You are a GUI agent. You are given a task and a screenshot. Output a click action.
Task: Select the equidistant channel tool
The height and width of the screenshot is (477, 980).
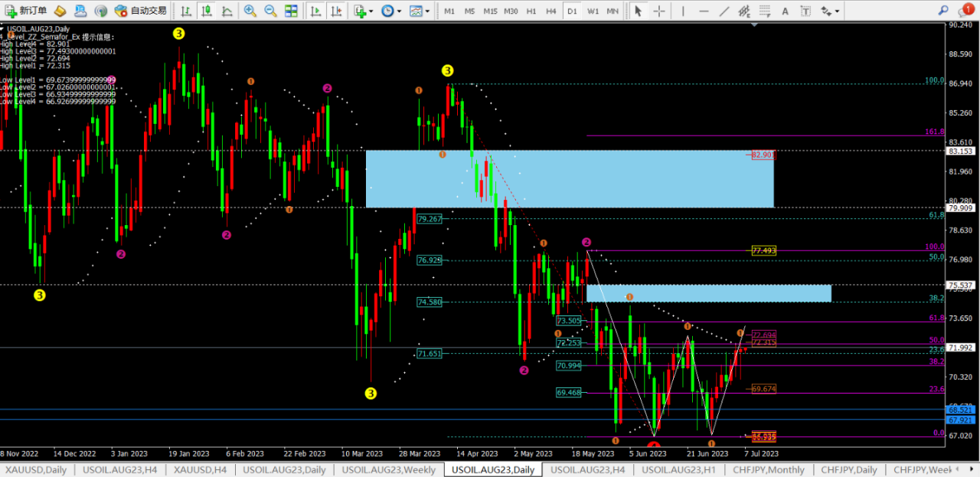(x=744, y=11)
